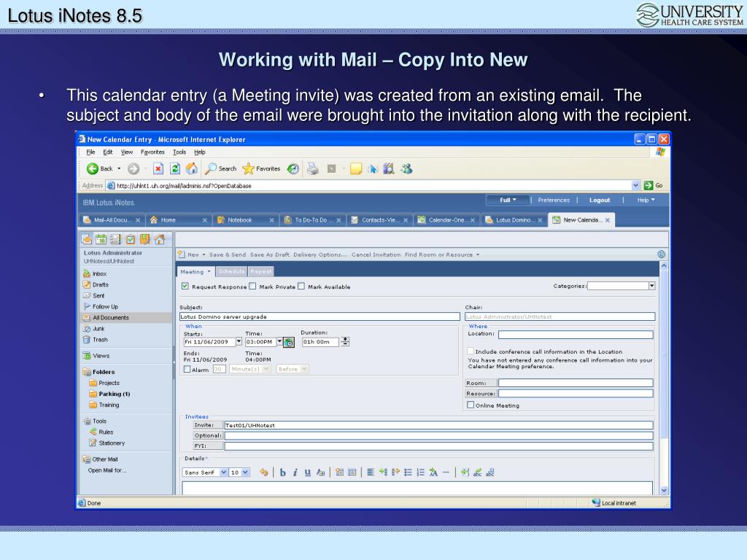Enable the Alarm checkbox

(187, 369)
